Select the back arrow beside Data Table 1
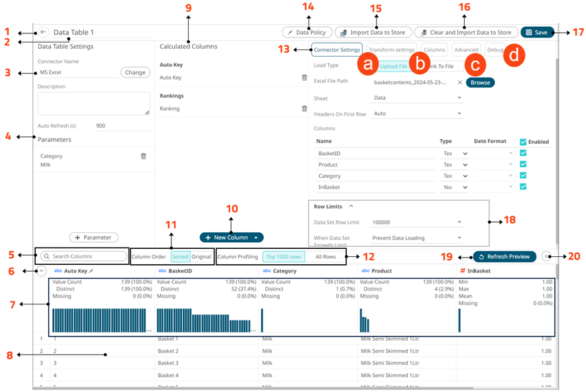Screen dimensions: 586x392 pyautogui.click(x=42, y=31)
